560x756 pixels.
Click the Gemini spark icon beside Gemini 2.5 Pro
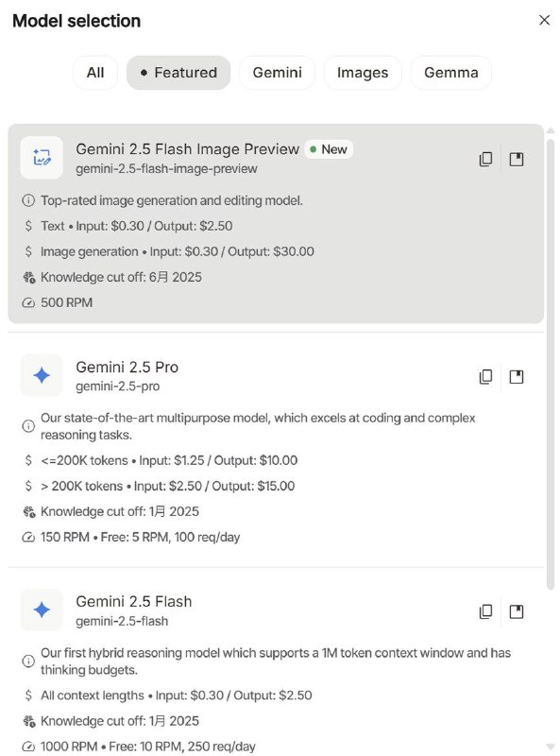coord(40,375)
